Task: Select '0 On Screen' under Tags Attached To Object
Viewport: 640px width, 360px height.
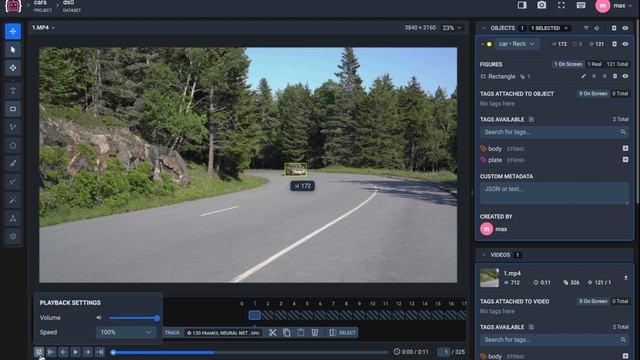Action: click(593, 94)
